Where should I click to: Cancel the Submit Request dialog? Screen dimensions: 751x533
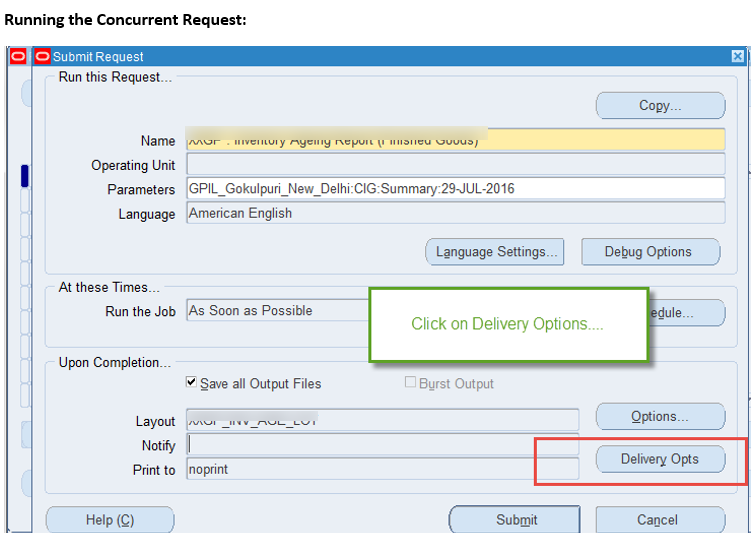660,520
